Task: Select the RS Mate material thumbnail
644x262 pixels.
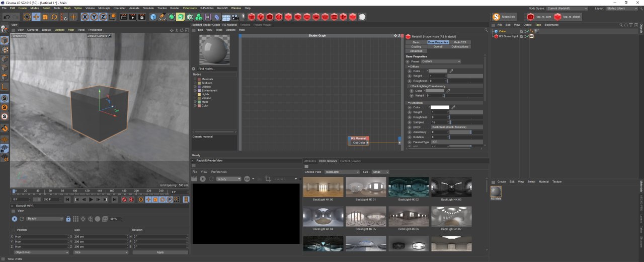Action: [x=496, y=191]
